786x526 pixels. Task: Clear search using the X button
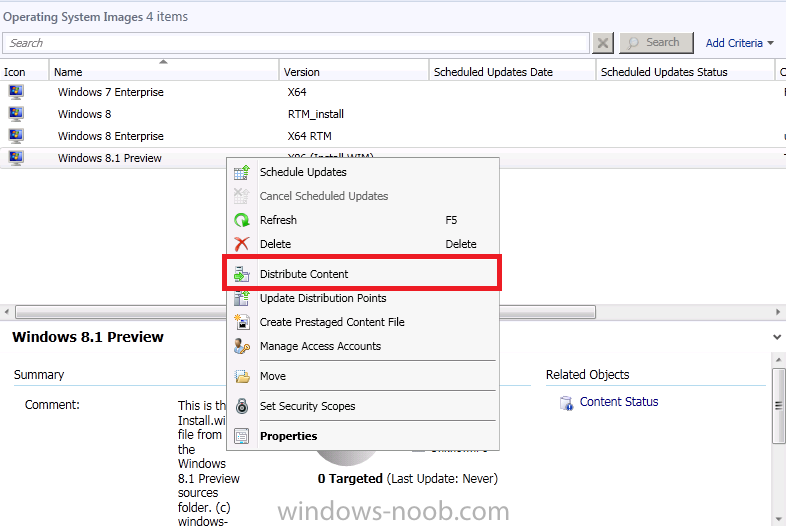click(603, 43)
